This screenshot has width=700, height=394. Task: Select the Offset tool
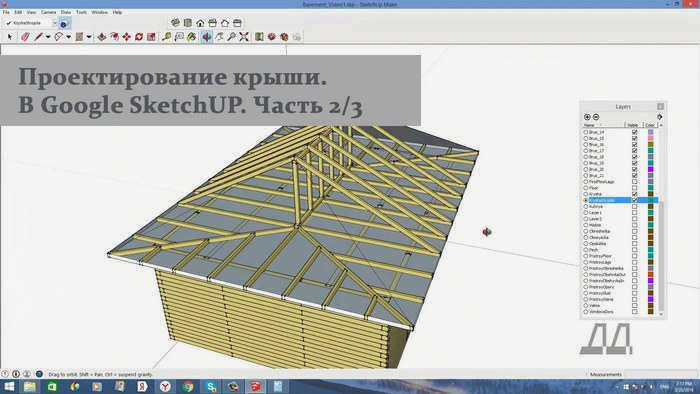(x=114, y=37)
